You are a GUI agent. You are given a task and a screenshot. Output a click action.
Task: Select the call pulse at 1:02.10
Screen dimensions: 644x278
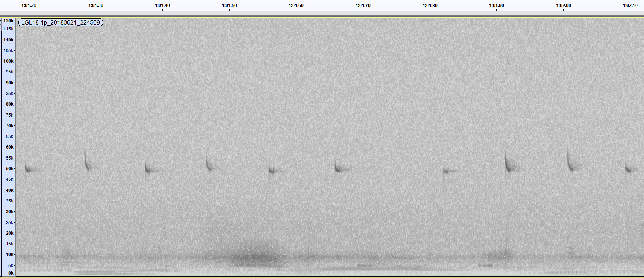click(628, 168)
